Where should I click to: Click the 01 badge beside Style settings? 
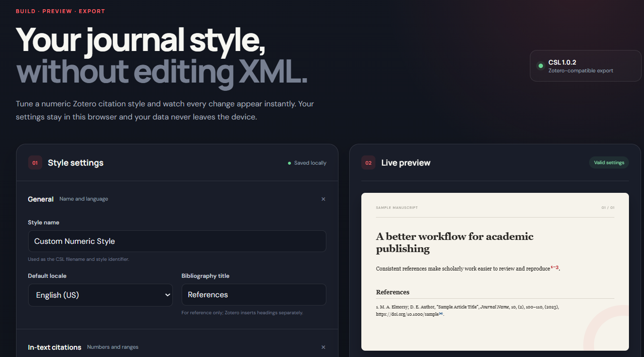[35, 163]
